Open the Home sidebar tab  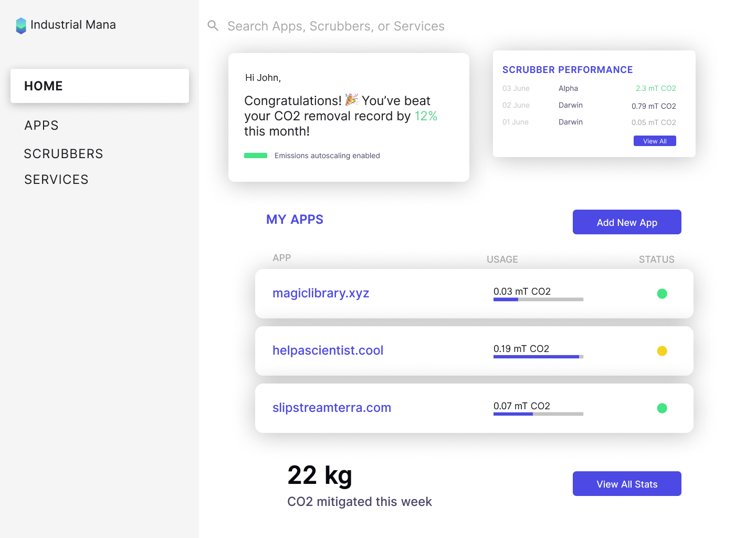pyautogui.click(x=100, y=86)
